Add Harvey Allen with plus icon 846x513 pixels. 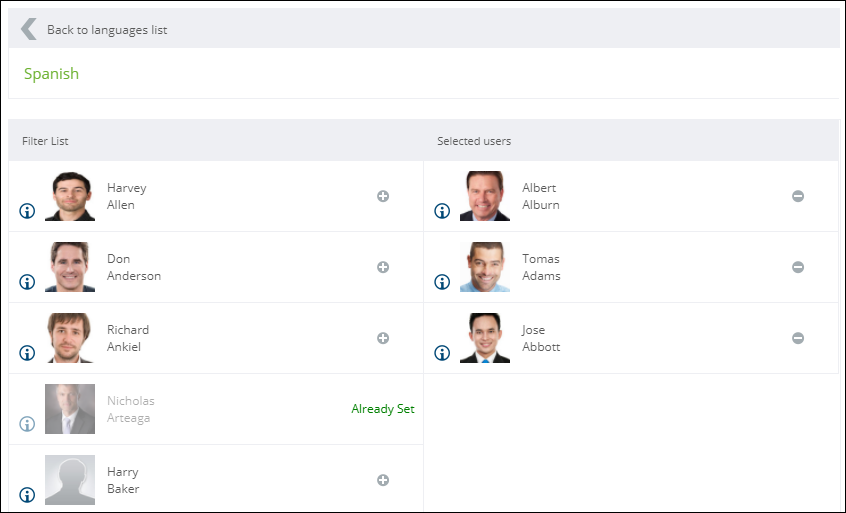pos(383,196)
